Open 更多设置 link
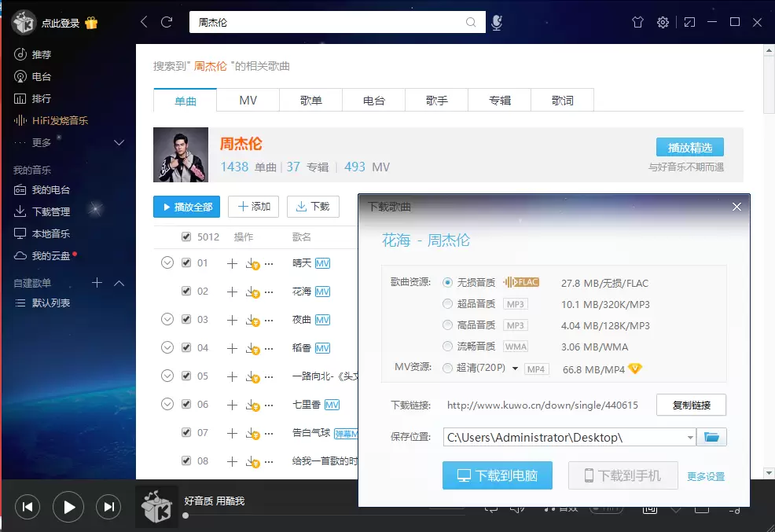 706,476
